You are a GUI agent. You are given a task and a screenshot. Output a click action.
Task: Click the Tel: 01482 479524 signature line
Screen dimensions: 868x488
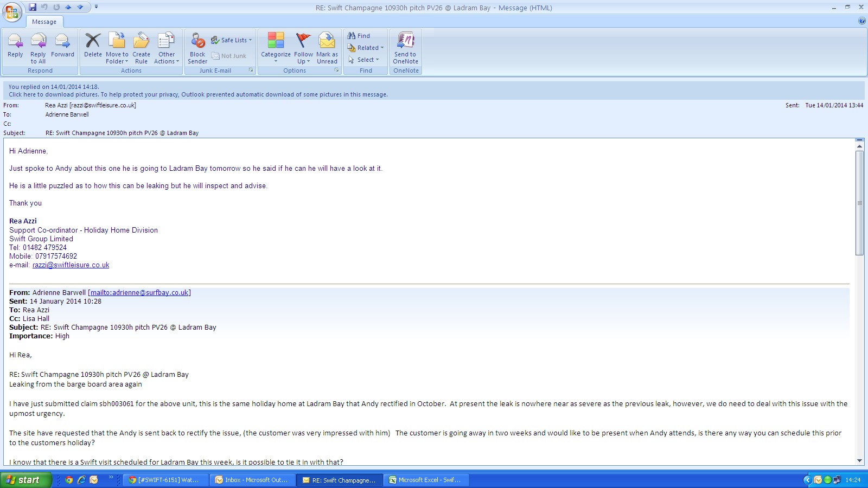[x=38, y=248]
